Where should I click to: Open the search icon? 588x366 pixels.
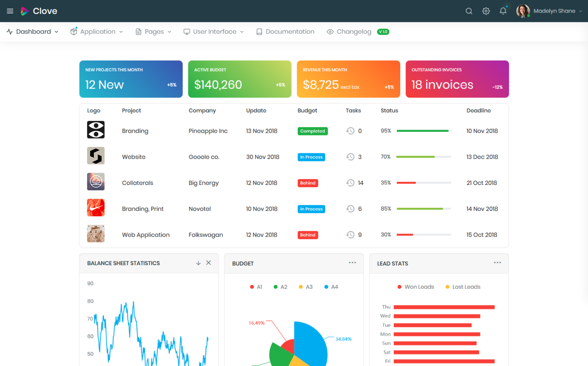tap(469, 11)
